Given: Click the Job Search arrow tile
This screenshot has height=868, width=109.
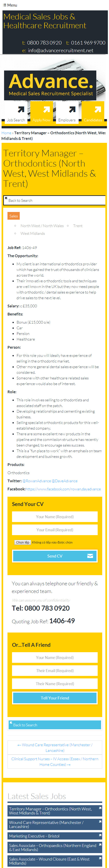Looking at the screenshot, I should click(16, 113).
